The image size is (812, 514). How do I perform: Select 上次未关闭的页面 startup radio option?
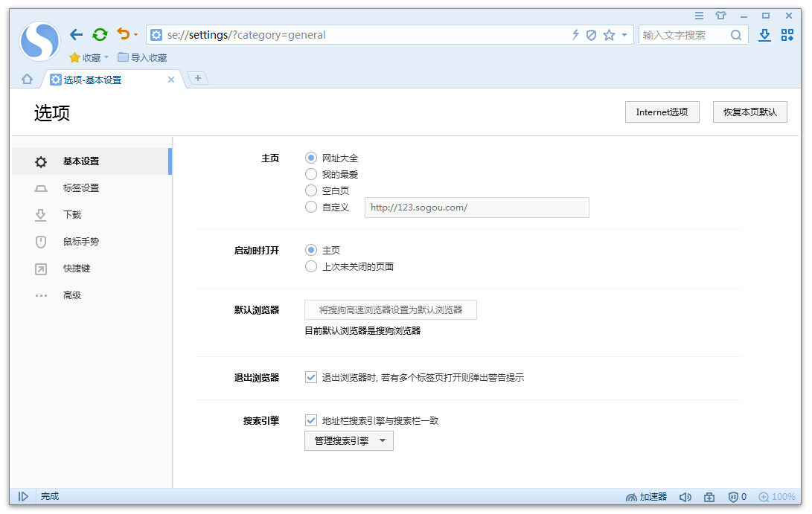point(311,266)
